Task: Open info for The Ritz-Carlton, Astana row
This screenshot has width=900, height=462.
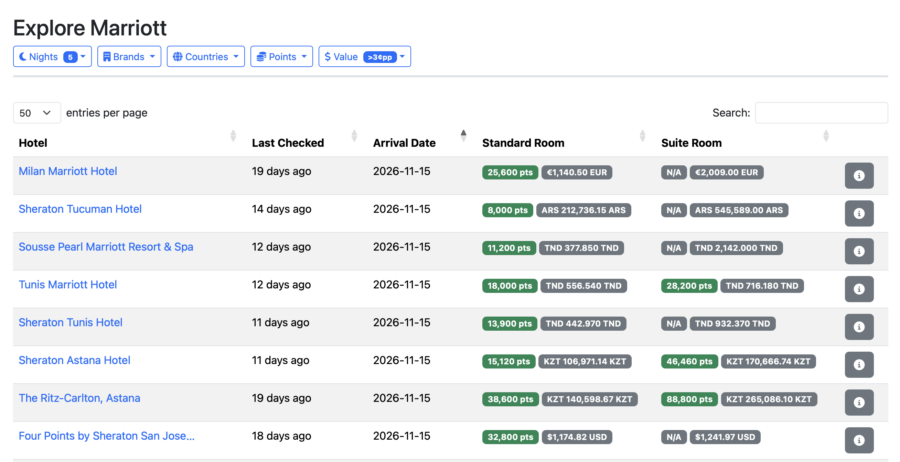Action: tap(859, 403)
